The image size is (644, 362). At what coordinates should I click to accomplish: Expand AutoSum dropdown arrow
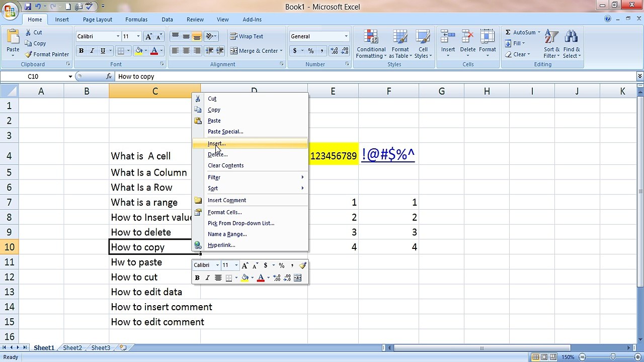coord(539,32)
